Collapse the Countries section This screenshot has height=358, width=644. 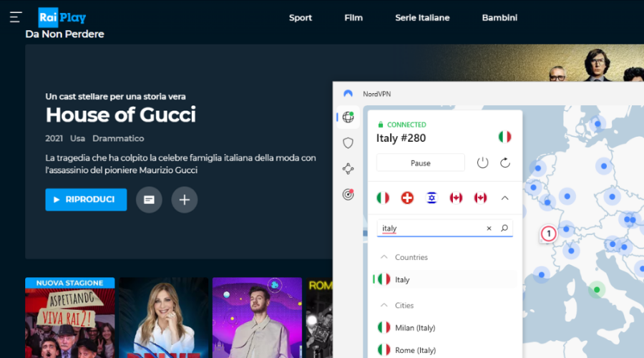[x=384, y=257]
